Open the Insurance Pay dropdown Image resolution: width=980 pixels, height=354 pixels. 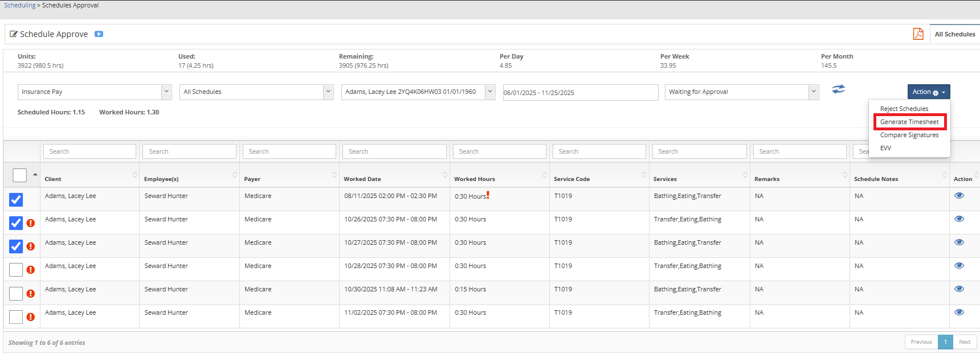[95, 92]
